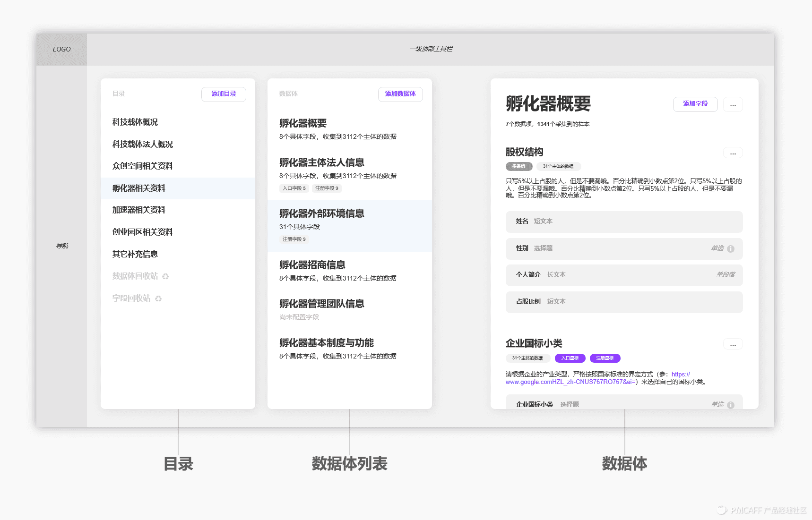This screenshot has width=812, height=520.
Task: Click the 入口字段 5 tag
Action: click(294, 188)
